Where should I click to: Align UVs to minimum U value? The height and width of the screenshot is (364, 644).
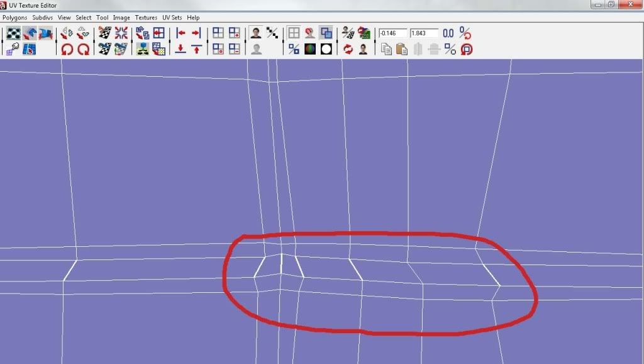180,33
